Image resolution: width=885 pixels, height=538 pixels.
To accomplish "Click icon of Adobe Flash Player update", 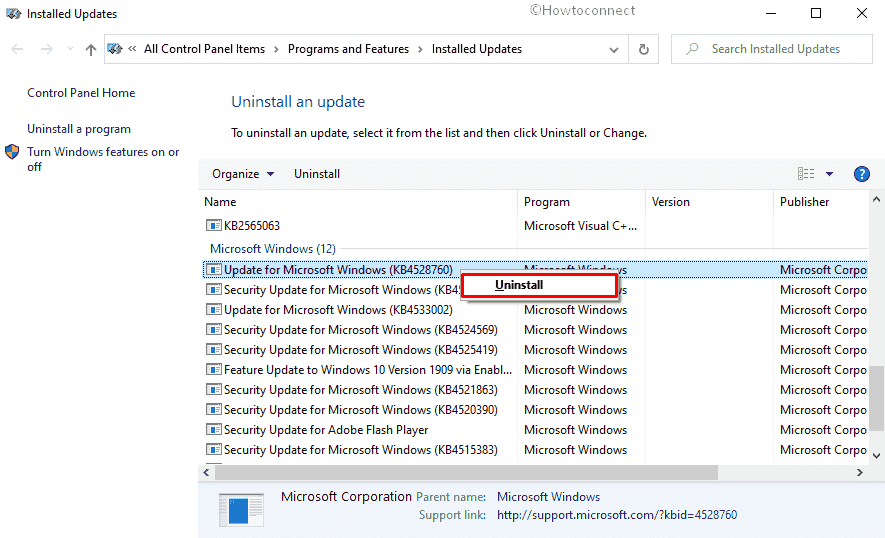I will coord(213,430).
